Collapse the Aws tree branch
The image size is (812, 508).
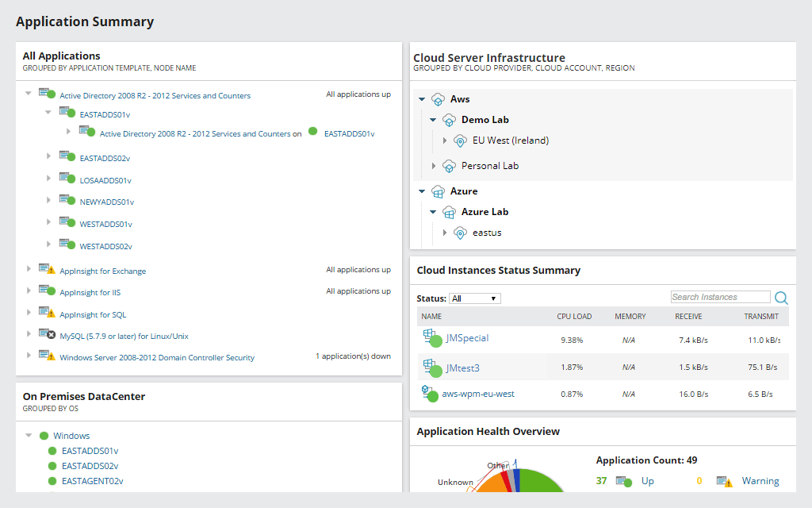point(421,98)
